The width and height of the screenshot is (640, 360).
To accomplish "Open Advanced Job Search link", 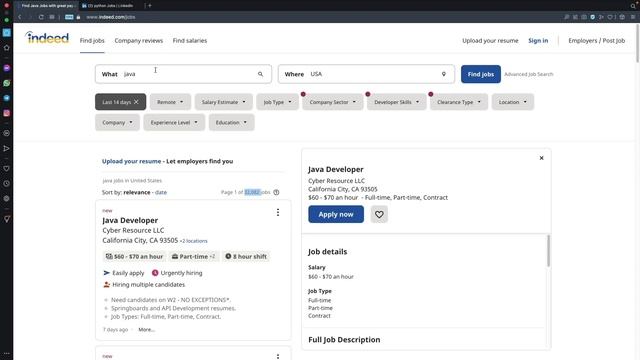I will [x=529, y=74].
